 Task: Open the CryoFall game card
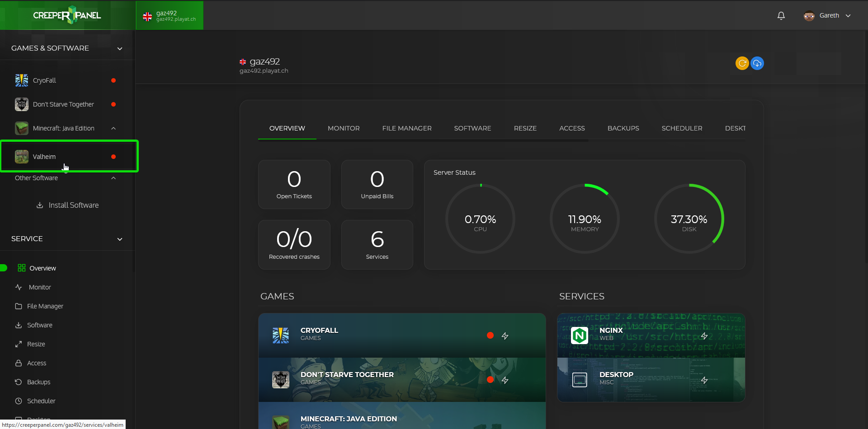tap(402, 335)
